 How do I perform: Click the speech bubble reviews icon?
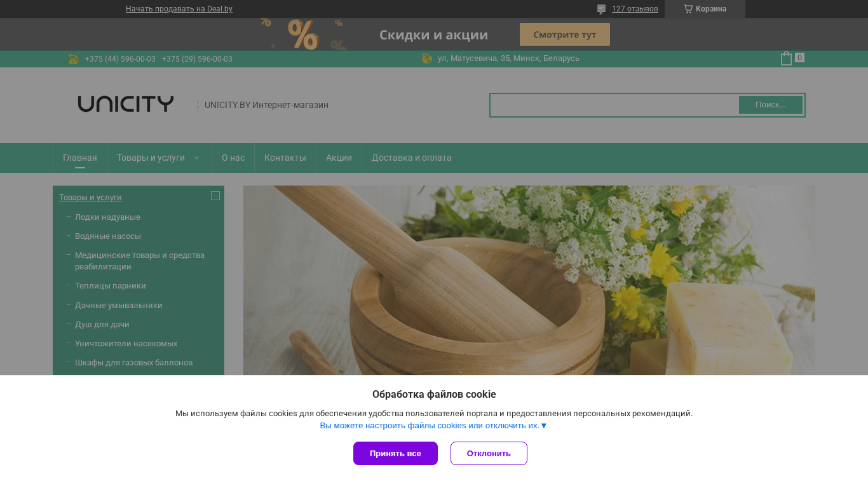601,10
